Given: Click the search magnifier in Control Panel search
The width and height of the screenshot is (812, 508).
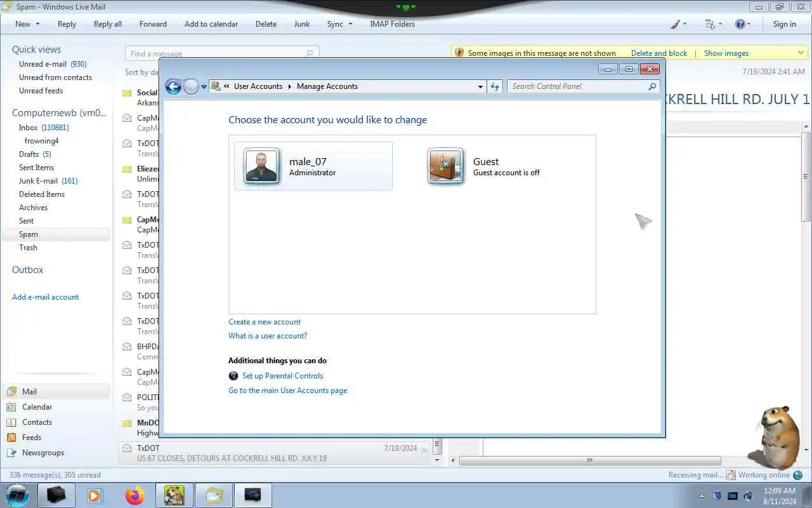Looking at the screenshot, I should 652,86.
